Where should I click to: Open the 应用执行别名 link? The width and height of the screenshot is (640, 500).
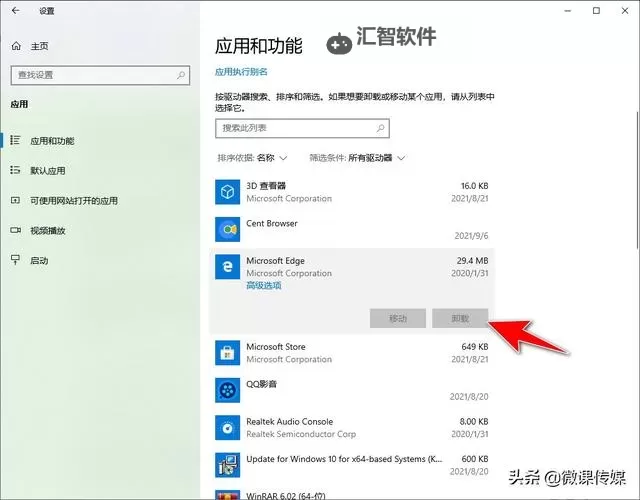(241, 72)
